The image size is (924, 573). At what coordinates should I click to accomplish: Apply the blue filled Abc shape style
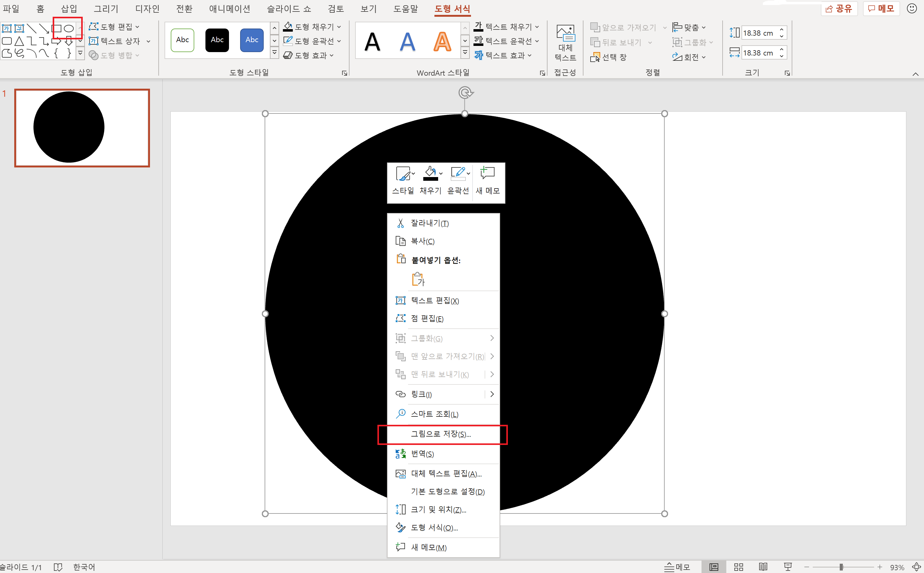(252, 40)
